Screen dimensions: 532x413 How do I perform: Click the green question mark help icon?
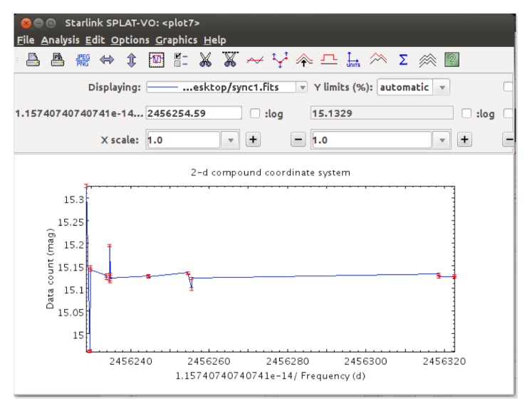[452, 60]
